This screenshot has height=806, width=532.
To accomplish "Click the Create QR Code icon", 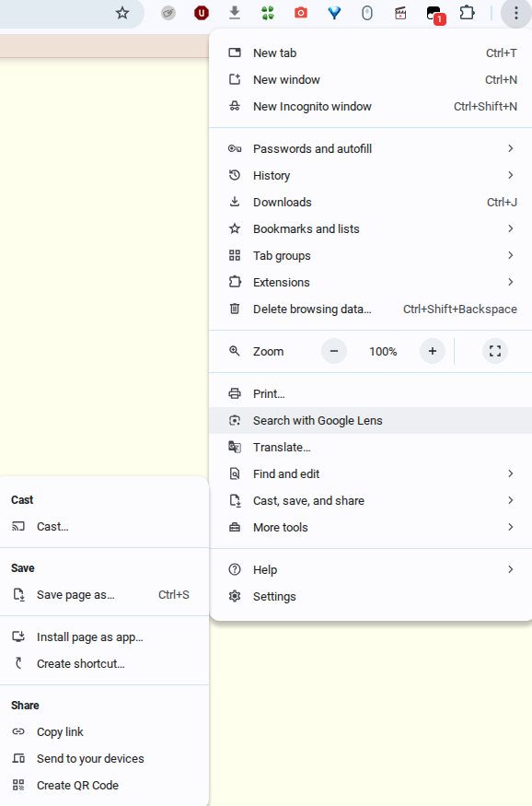I will coord(18,785).
